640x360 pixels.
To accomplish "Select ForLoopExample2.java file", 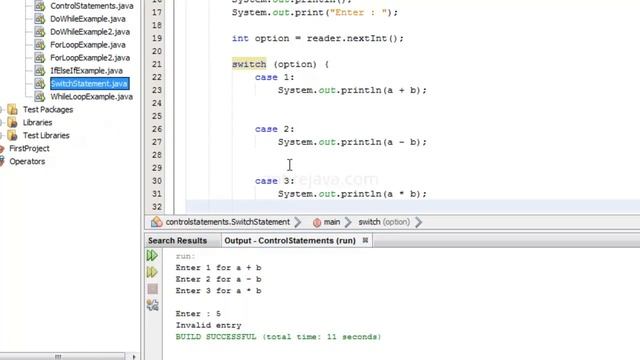I will tap(90, 58).
